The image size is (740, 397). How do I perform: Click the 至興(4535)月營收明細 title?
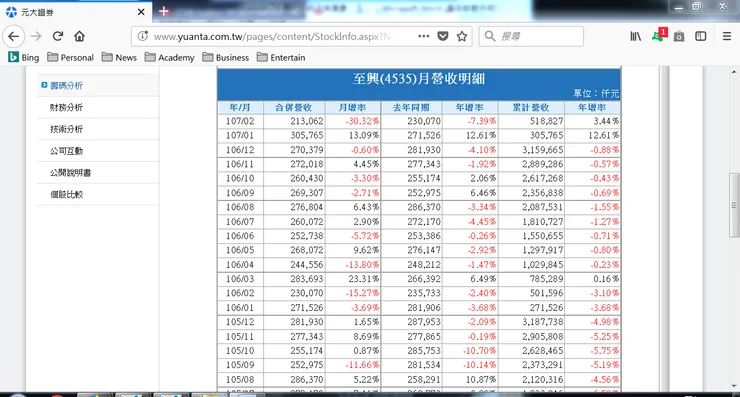click(419, 79)
